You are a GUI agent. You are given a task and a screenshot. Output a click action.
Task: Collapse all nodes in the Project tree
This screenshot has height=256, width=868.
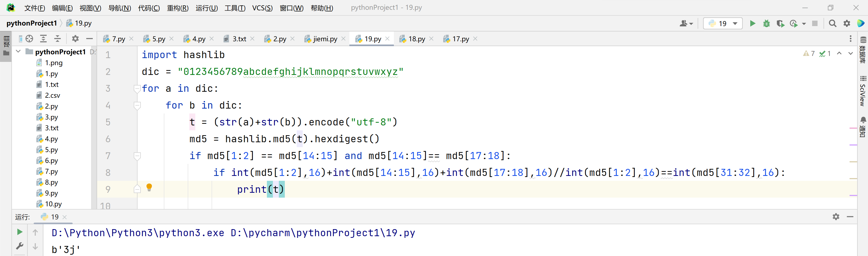coord(57,39)
